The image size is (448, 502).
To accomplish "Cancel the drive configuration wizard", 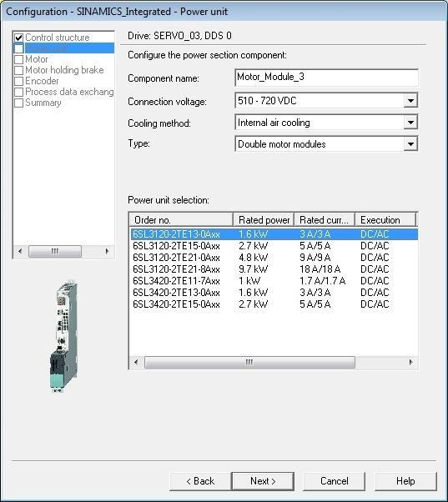I will click(x=334, y=481).
